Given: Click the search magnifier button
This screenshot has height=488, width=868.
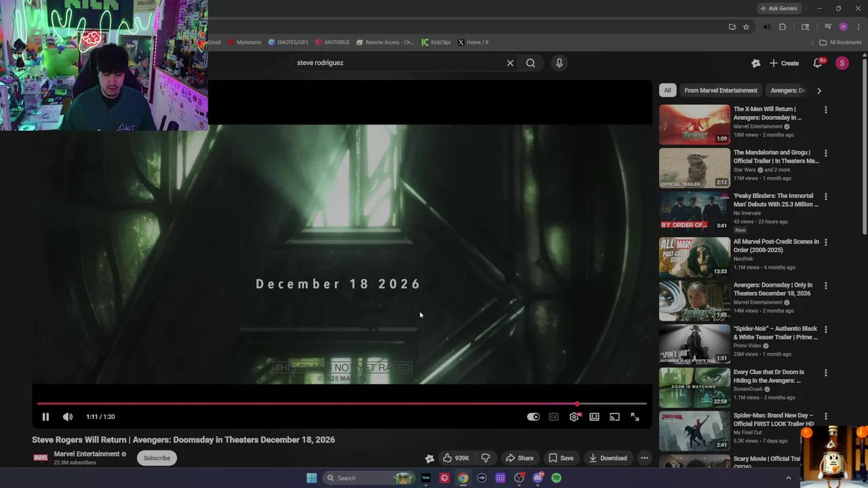Looking at the screenshot, I should (x=530, y=63).
